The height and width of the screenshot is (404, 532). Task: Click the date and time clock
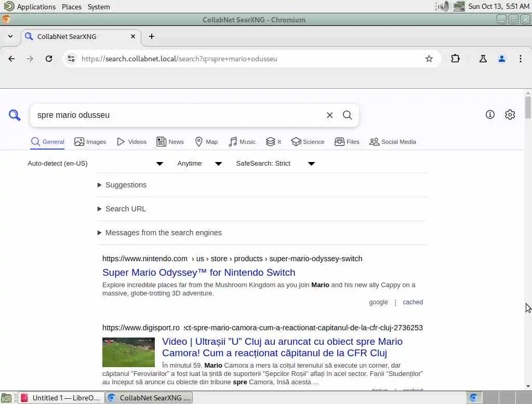pyautogui.click(x=499, y=6)
